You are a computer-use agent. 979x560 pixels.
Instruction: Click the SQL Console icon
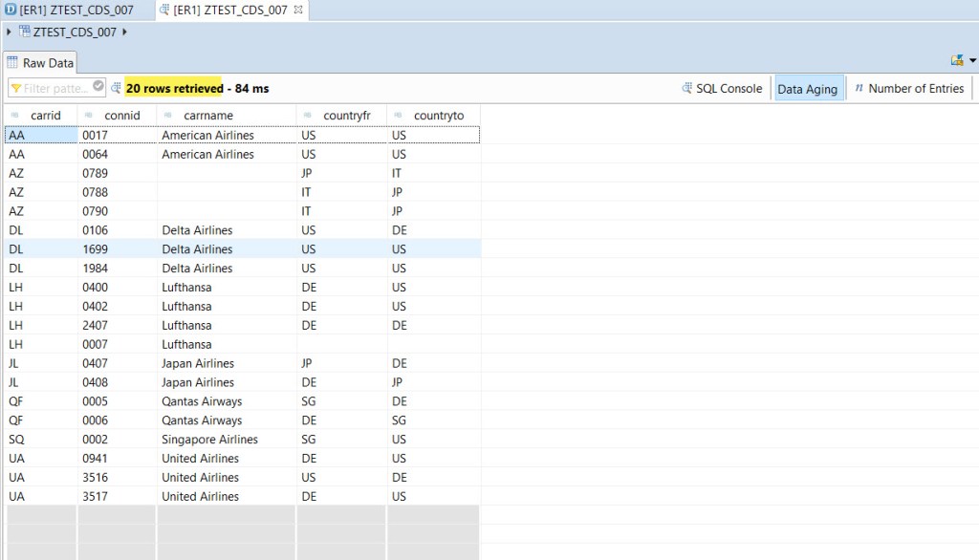pos(687,88)
